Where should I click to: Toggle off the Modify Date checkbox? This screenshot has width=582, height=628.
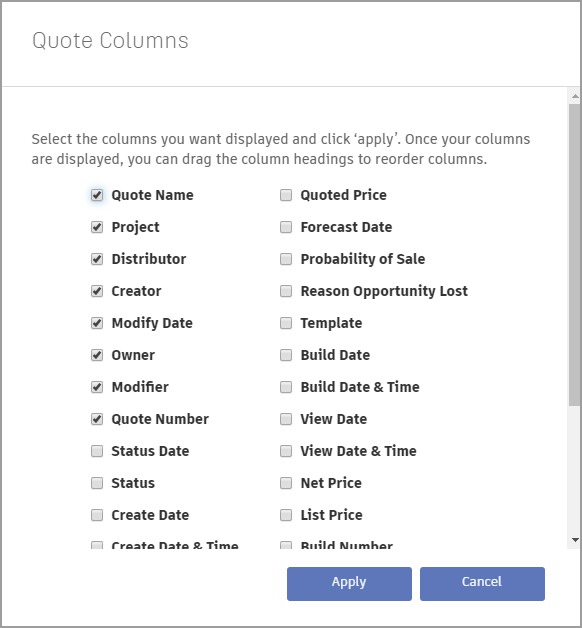pyautogui.click(x=97, y=323)
